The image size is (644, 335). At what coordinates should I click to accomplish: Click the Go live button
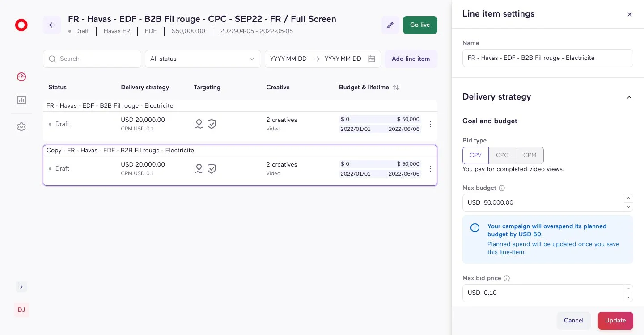(x=420, y=25)
